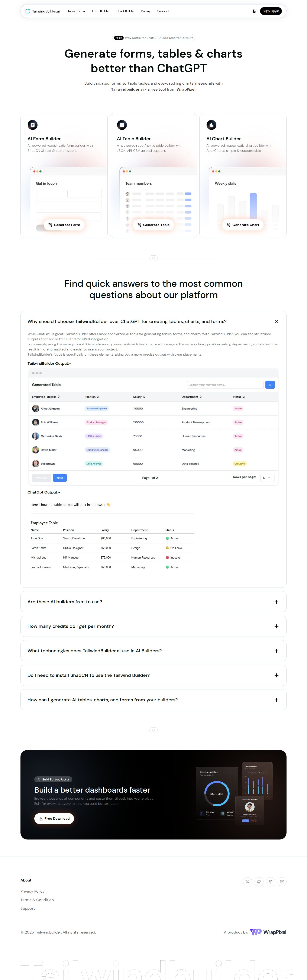Click the AI Chart Builder card icon

[211, 125]
